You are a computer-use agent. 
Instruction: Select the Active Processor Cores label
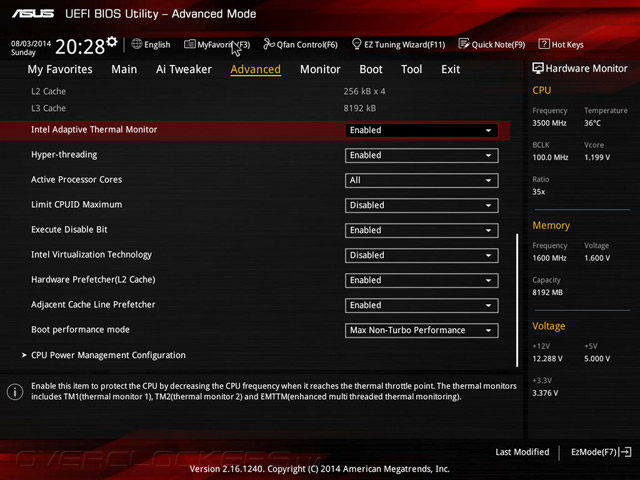(76, 180)
